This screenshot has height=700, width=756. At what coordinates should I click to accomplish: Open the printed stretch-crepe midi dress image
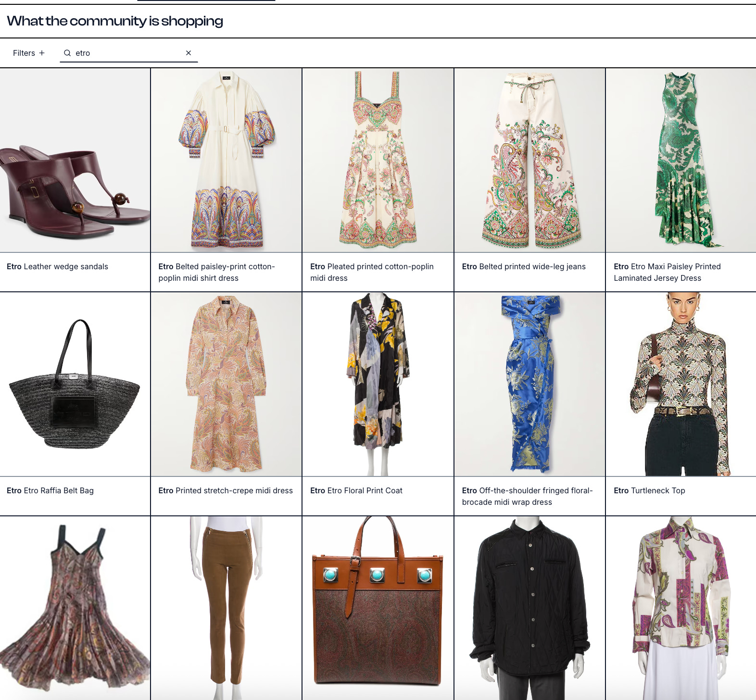[x=227, y=384]
